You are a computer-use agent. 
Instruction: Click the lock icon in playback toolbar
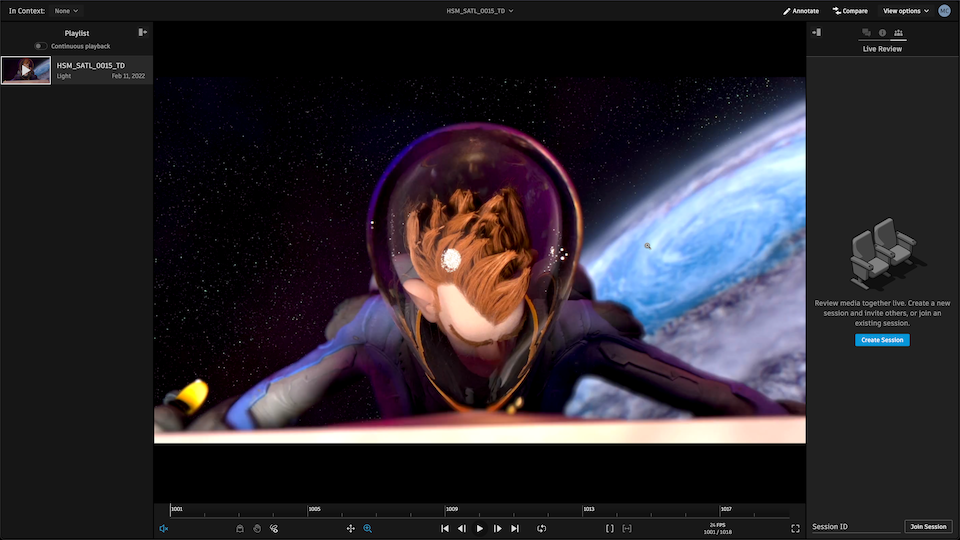coord(240,528)
